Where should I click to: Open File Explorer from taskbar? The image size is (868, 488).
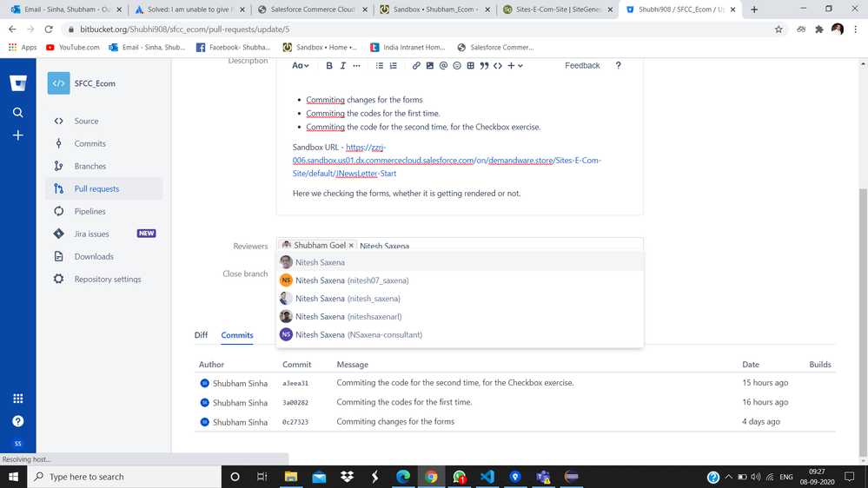click(290, 477)
